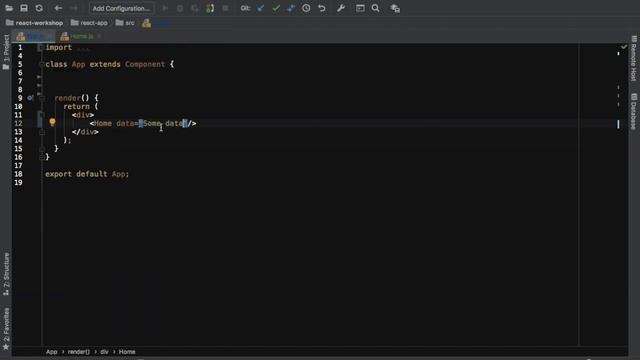The image size is (640, 360).
Task: Click the last toolbar icon after the magnifier
Action: (x=395, y=8)
